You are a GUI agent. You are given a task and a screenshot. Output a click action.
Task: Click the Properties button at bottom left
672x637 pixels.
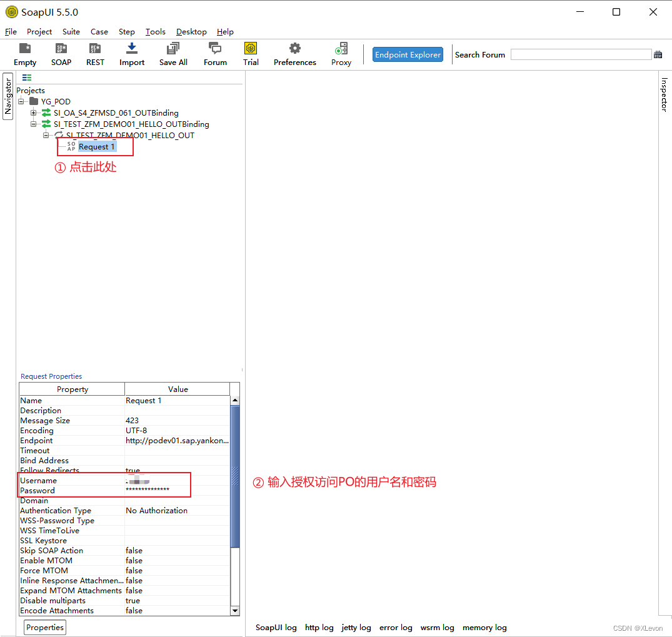pyautogui.click(x=44, y=627)
